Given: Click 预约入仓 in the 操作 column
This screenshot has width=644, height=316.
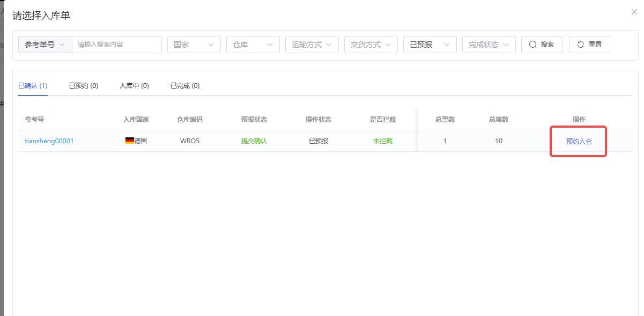Looking at the screenshot, I should (579, 142).
